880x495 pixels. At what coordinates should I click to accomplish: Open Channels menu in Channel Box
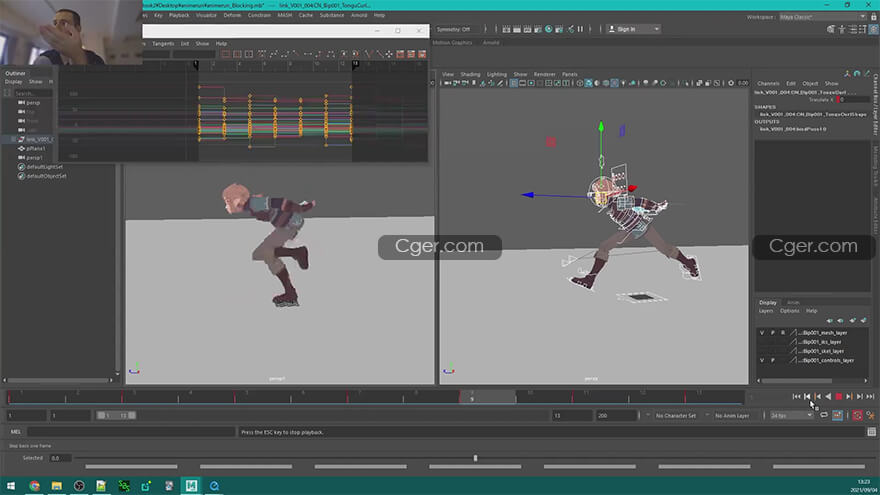click(x=768, y=84)
